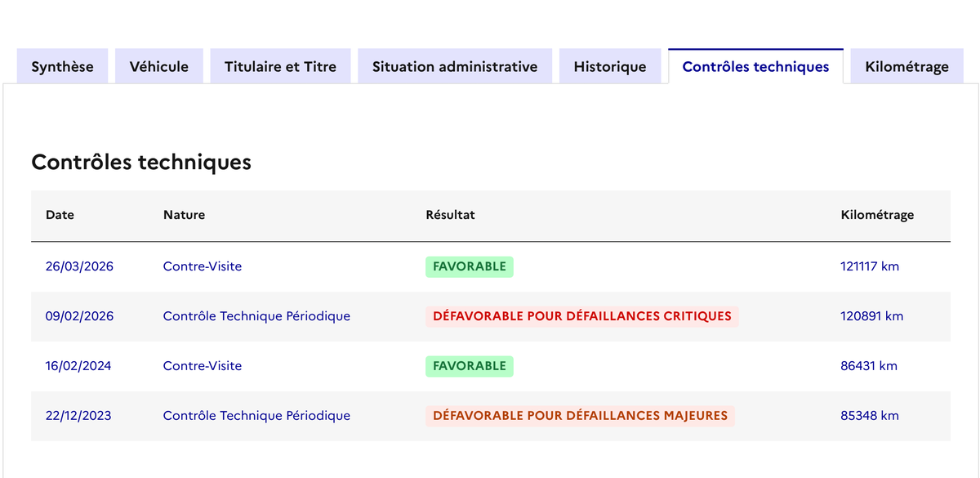The image size is (980, 478).
Task: Click the Résultat column header
Action: click(450, 215)
